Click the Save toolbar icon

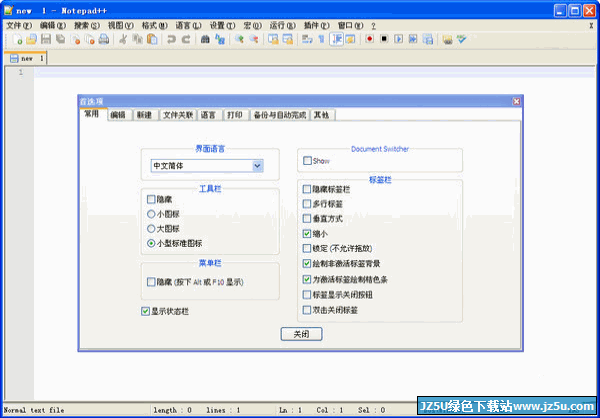coord(46,39)
